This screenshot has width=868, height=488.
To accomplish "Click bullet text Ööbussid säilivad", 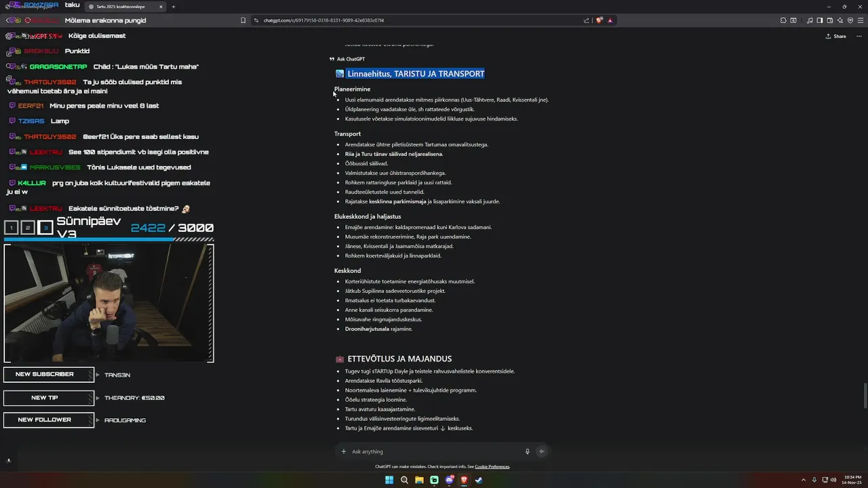I will pyautogui.click(x=366, y=163).
